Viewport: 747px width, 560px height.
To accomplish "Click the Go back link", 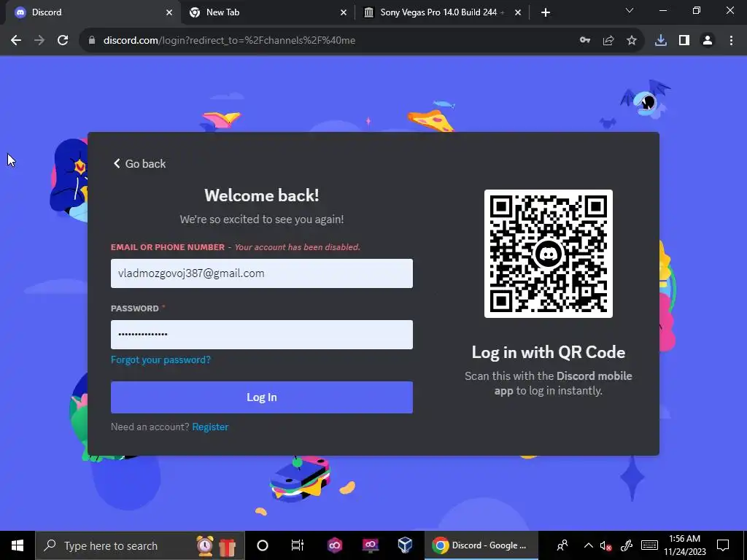I will tap(139, 164).
